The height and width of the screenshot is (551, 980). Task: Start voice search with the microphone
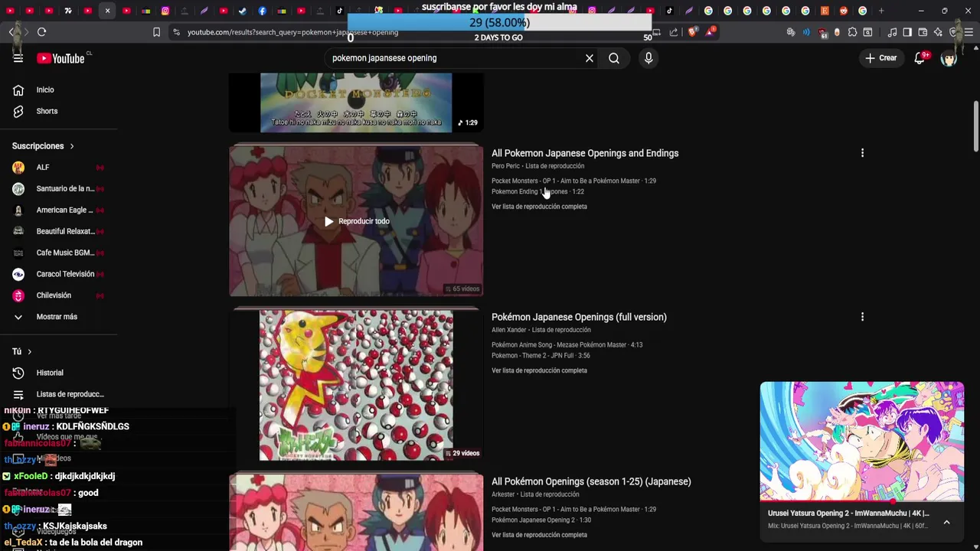click(x=648, y=58)
